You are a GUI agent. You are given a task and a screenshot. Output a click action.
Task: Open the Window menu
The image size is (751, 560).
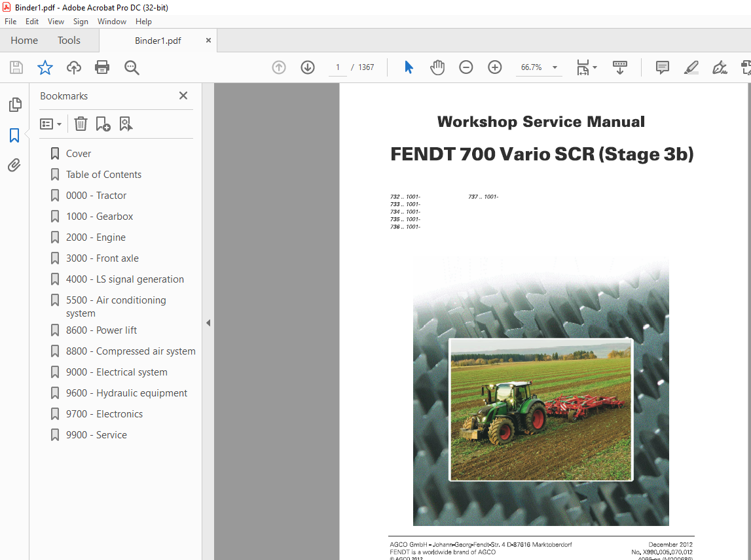(x=112, y=22)
